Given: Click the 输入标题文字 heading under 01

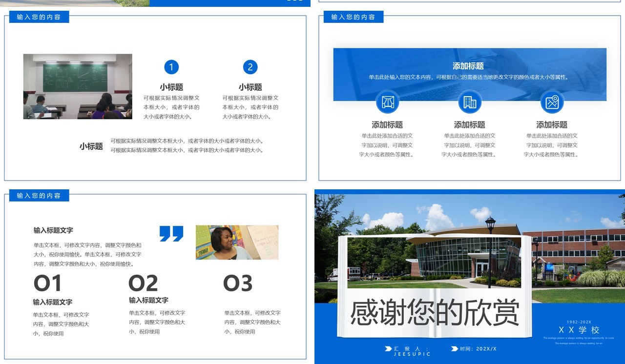Looking at the screenshot, I should 53,302.
